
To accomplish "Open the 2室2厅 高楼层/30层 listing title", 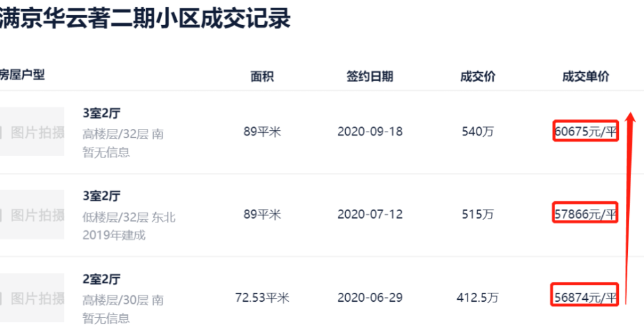I will coord(102,279).
